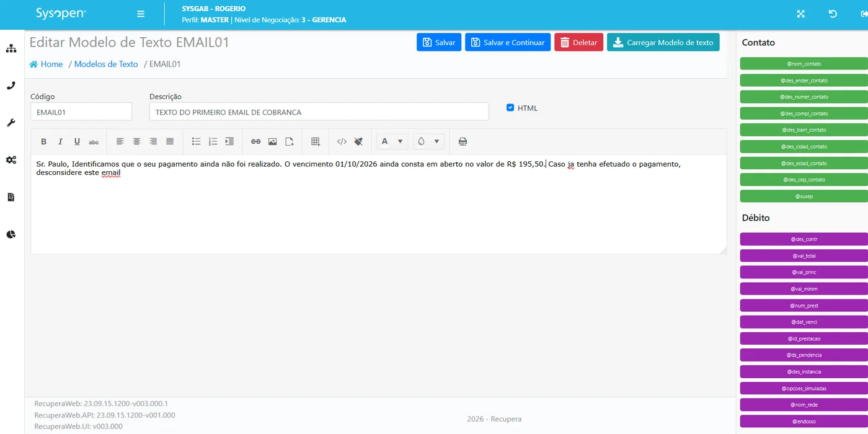Insert the @des_ender_contato tag
The width and height of the screenshot is (868, 434).
pos(804,80)
